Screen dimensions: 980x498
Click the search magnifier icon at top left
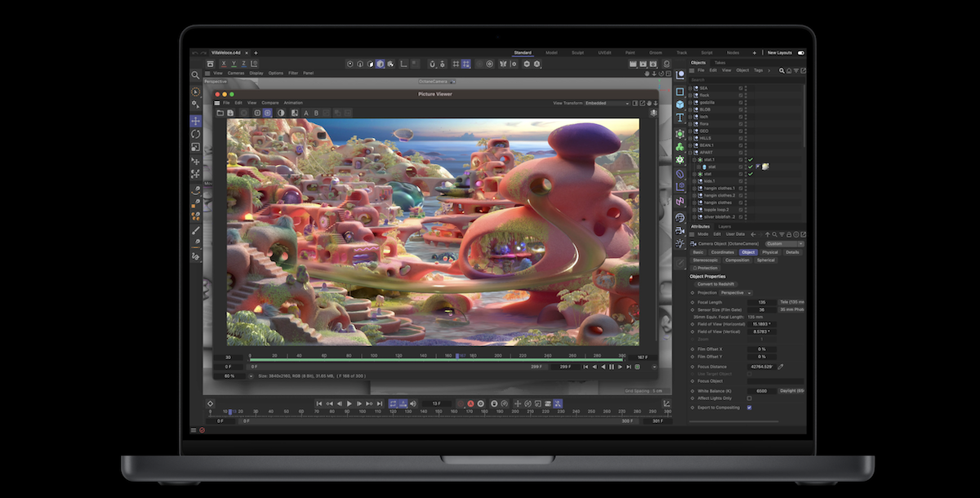click(196, 75)
